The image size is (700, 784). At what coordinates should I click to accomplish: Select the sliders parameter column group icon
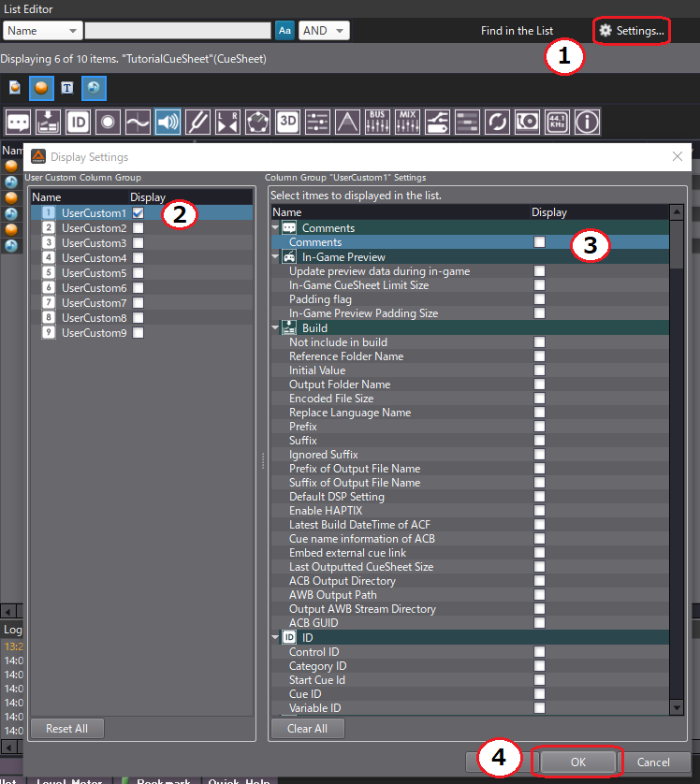(x=317, y=122)
